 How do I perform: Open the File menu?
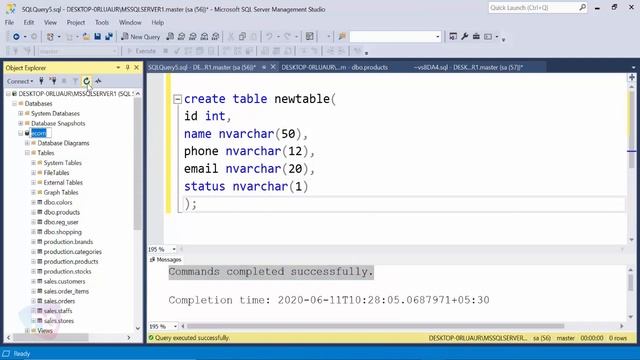point(9,22)
